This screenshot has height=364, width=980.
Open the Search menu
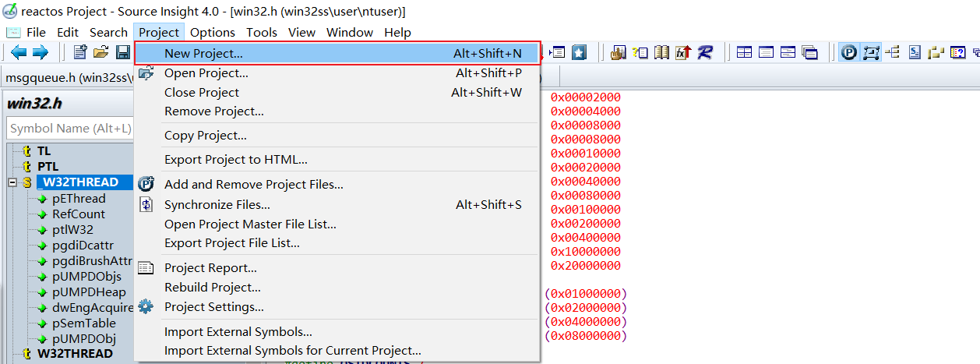[108, 32]
